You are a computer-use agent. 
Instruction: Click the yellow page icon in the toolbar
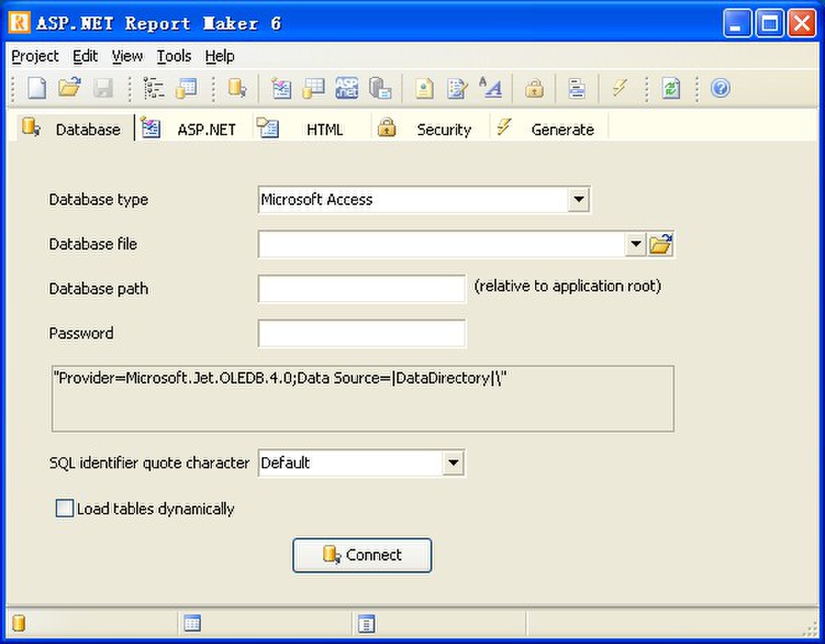coord(424,88)
